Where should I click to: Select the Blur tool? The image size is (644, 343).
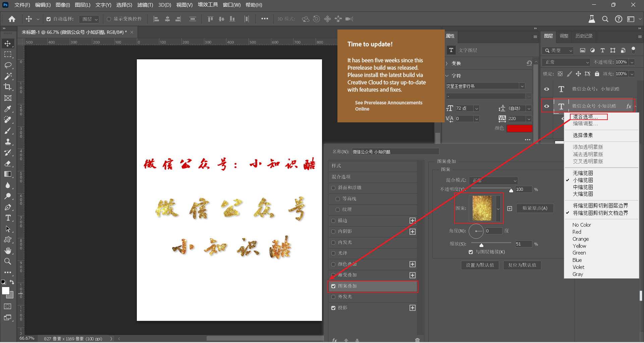click(x=8, y=185)
